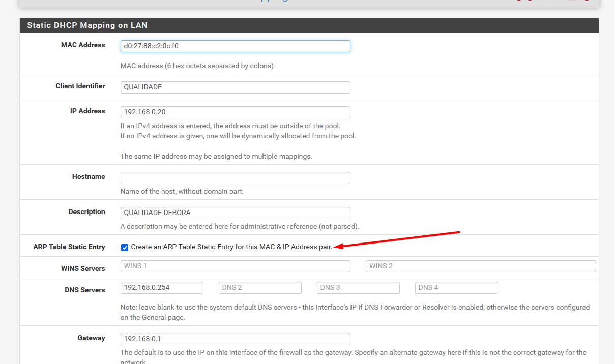Click the WINS 2 server field
Viewport: 614px width, 364px height.
[x=480, y=266]
